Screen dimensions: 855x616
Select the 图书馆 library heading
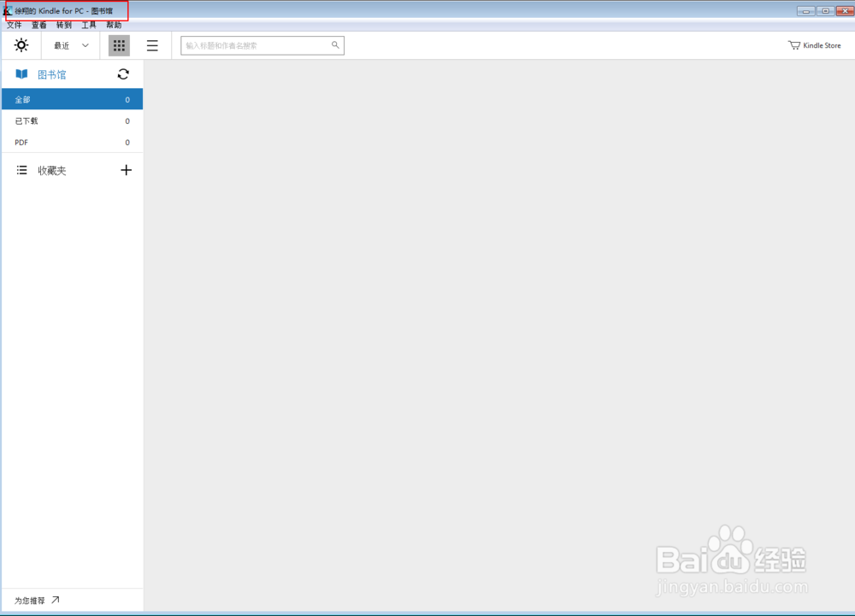[x=52, y=74]
